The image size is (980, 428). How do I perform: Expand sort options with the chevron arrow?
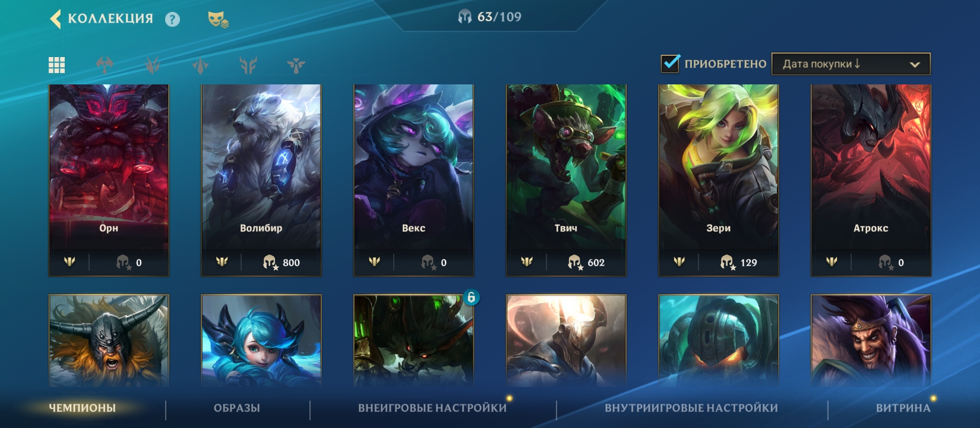tap(915, 65)
